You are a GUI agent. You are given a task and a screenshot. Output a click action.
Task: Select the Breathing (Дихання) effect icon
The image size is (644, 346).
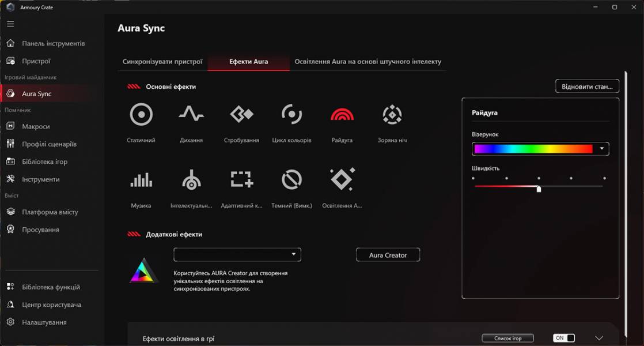(x=191, y=114)
